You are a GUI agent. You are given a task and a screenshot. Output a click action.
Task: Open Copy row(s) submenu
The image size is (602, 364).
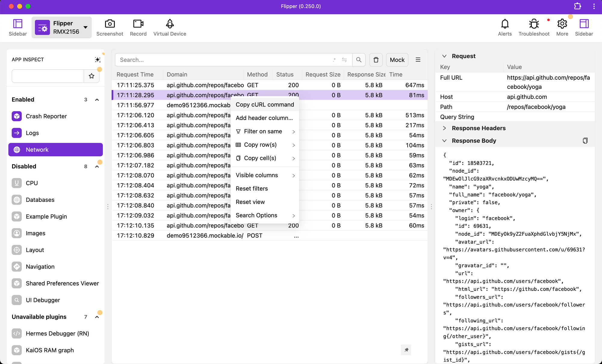265,145
